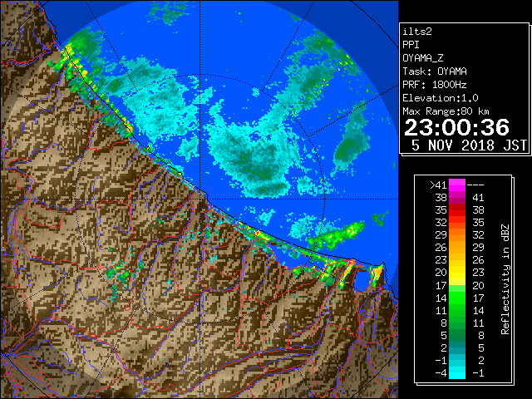Select the 'Task: OYAMA' line

435,71
